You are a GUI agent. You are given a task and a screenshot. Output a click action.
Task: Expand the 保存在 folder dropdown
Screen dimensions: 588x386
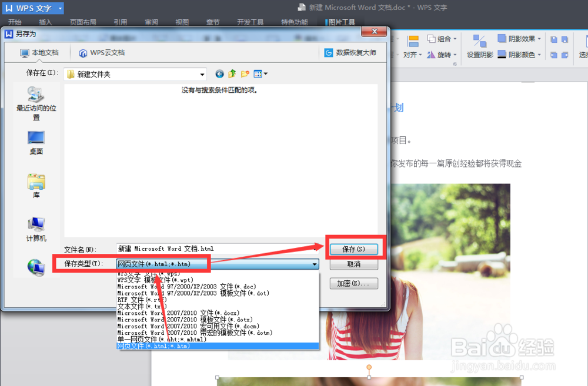202,74
